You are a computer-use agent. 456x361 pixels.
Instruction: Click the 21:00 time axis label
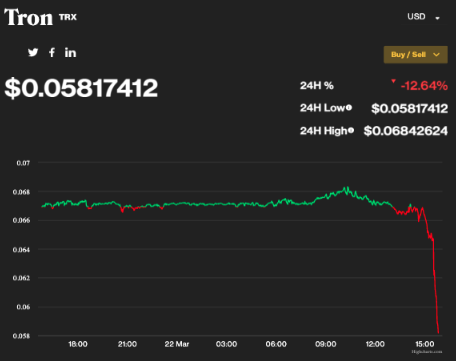[127, 344]
